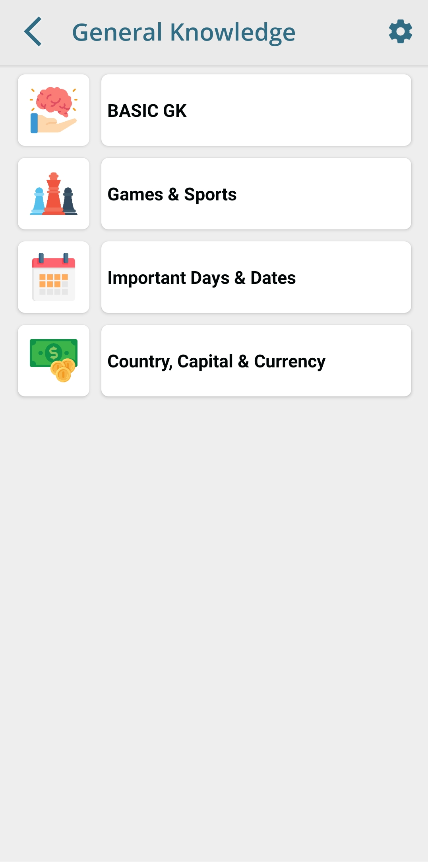The image size is (428, 868).
Task: Open settings via the gear icon
Action: 400,32
